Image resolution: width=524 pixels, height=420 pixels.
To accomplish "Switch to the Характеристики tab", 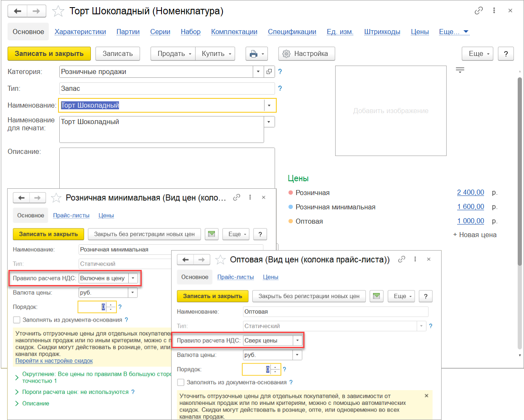I will pyautogui.click(x=80, y=32).
